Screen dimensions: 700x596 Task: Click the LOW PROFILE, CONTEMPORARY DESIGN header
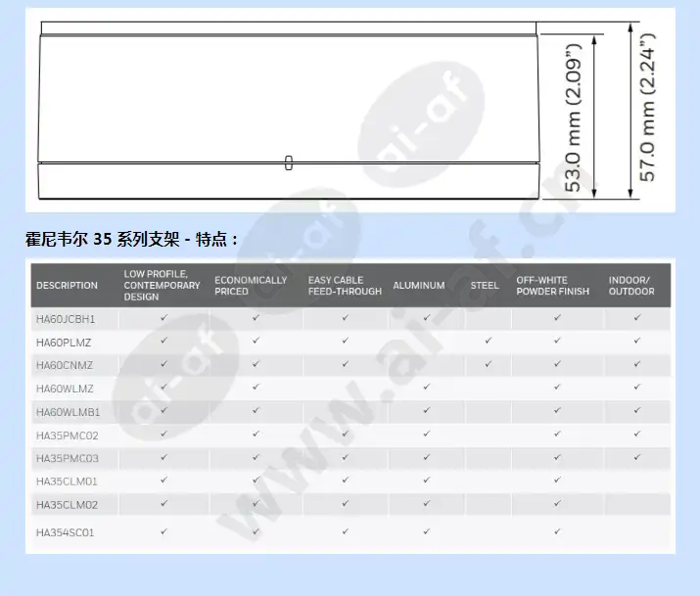coord(162,286)
